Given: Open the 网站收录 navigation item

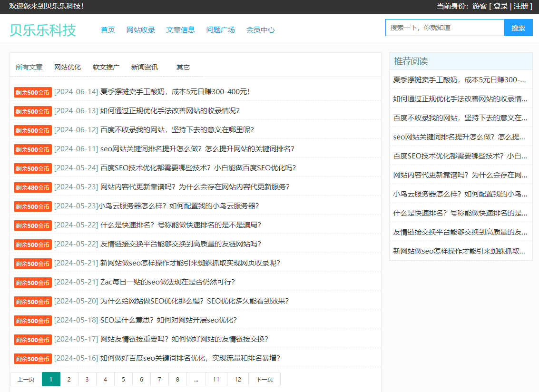Looking at the screenshot, I should [x=141, y=30].
